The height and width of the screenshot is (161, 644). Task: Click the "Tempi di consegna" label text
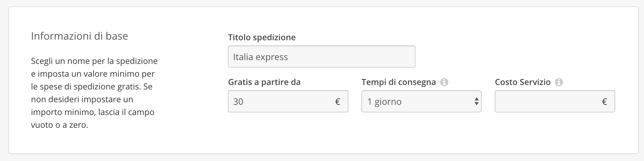point(399,82)
